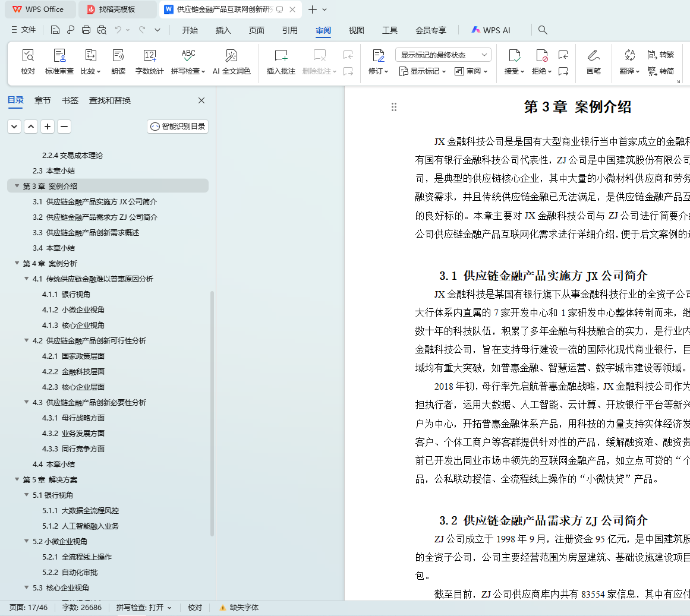Screen dimensions: 690x616
Task: Click the export to PDF icon
Action: pos(70,30)
